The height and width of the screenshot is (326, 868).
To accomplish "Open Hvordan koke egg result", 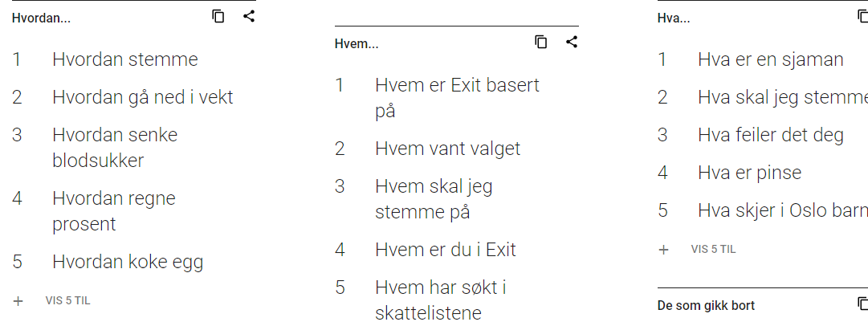I will coord(128,262).
